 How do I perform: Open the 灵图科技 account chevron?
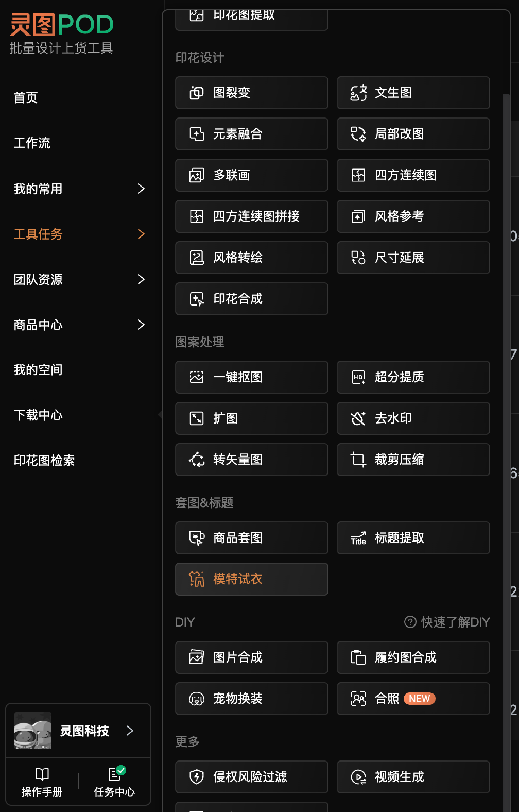130,731
